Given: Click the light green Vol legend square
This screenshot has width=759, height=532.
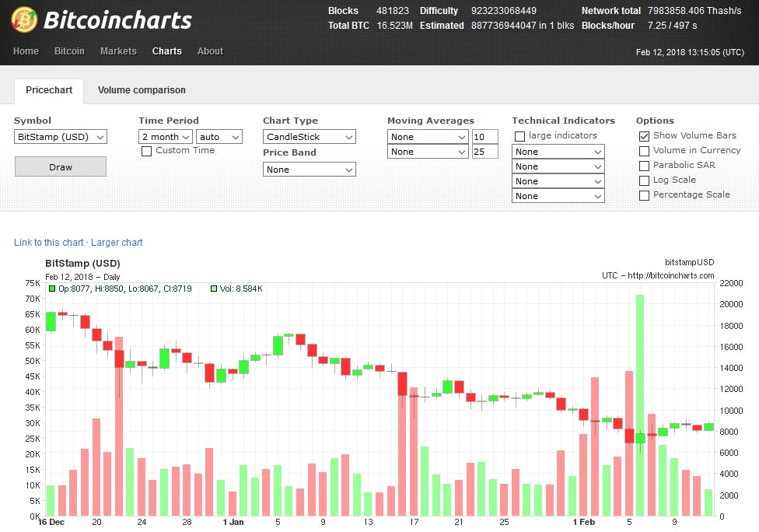Looking at the screenshot, I should (213, 289).
